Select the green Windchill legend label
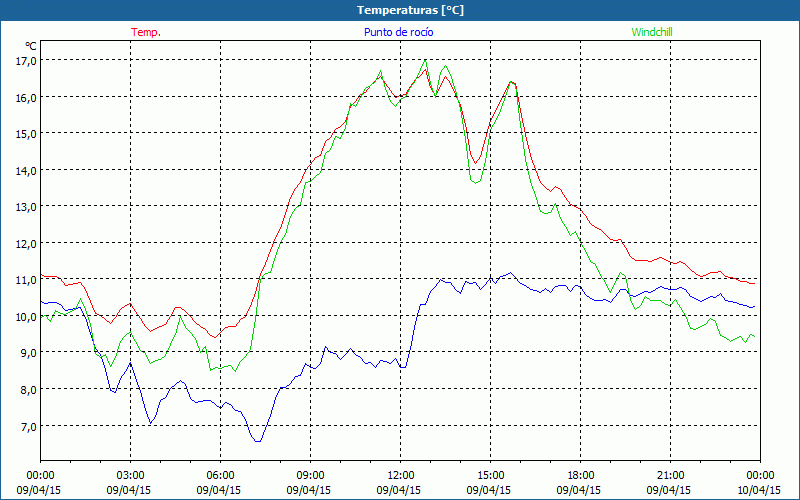 [652, 32]
